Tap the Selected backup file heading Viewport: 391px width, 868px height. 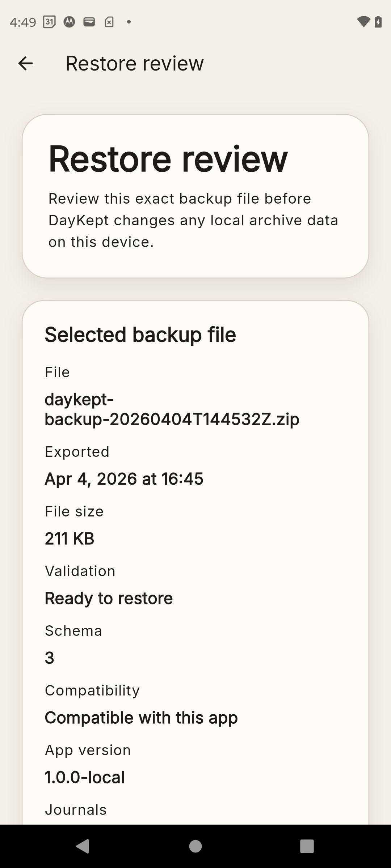(140, 335)
